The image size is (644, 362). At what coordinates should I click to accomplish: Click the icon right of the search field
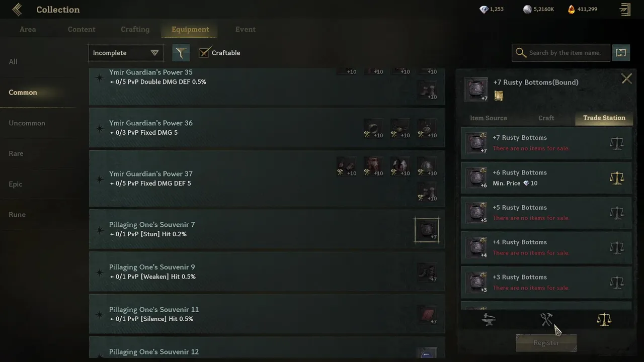point(621,53)
